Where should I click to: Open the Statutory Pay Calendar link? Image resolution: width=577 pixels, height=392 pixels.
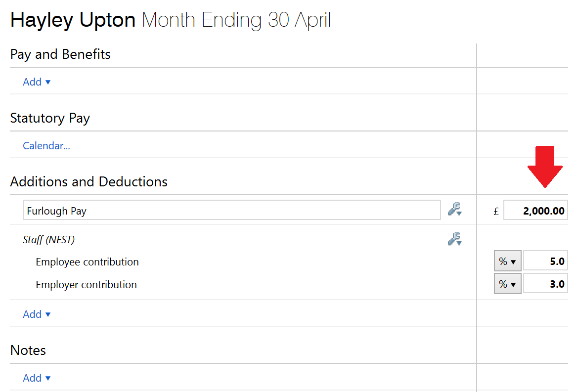pos(46,146)
